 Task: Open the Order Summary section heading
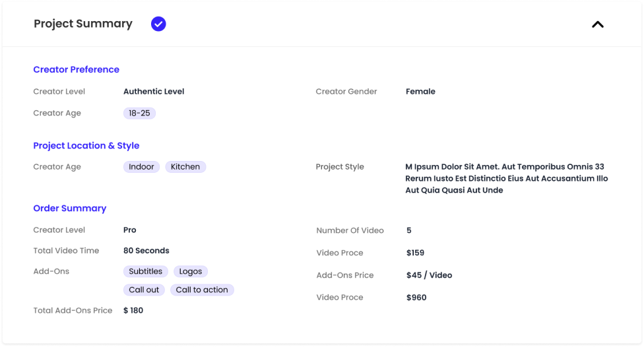[70, 208]
